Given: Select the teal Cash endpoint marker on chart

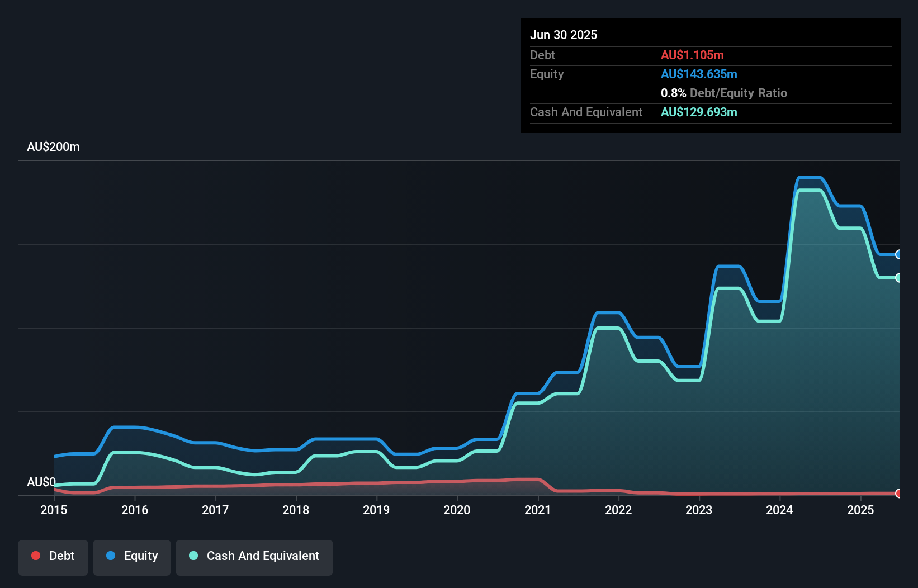Looking at the screenshot, I should coord(899,278).
